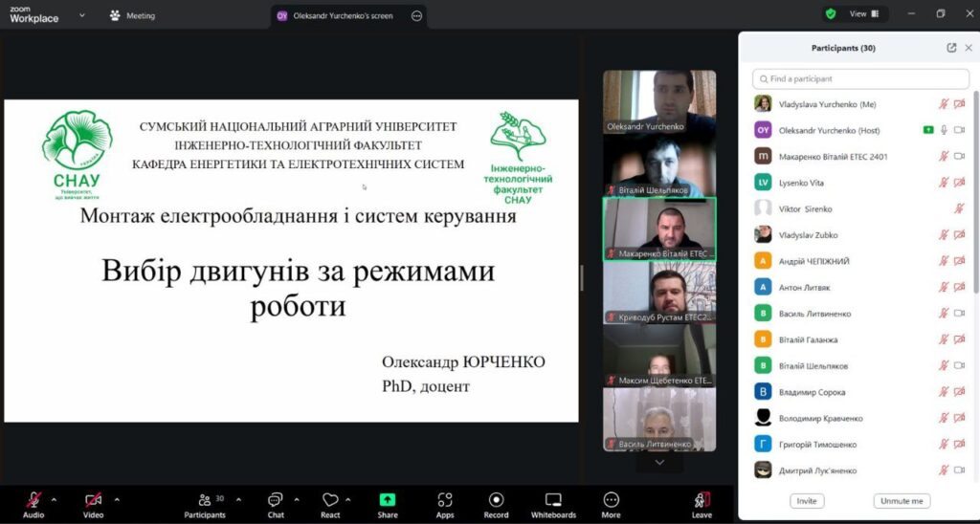Click the green Share screen icon
Viewport: 980px width, 524px height.
click(x=388, y=500)
